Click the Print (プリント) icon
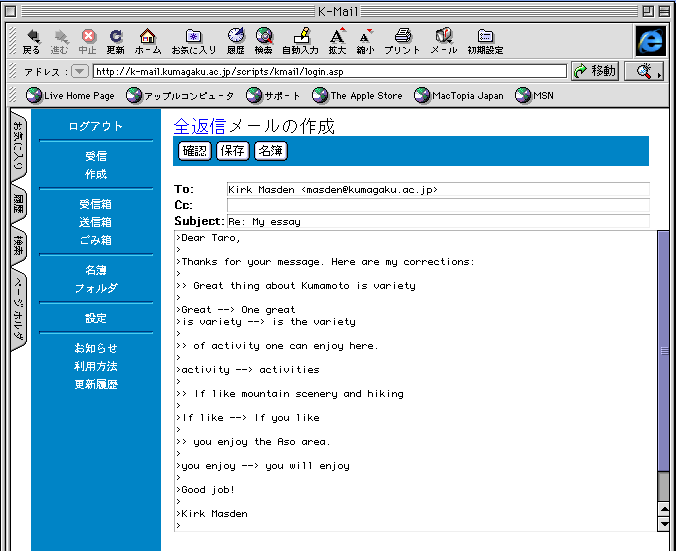The image size is (676, 551). pyautogui.click(x=402, y=41)
